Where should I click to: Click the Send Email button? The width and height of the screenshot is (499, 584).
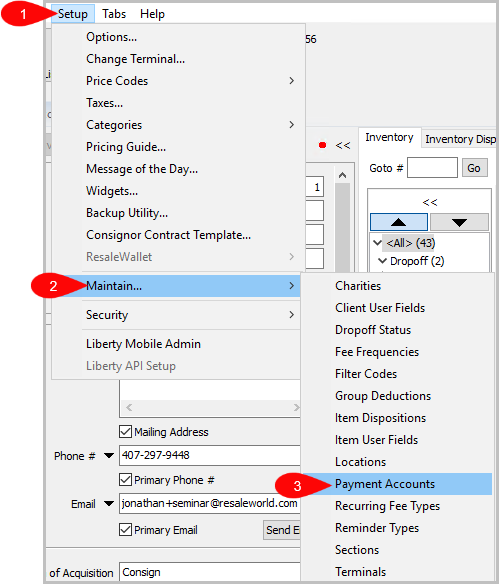[282, 530]
